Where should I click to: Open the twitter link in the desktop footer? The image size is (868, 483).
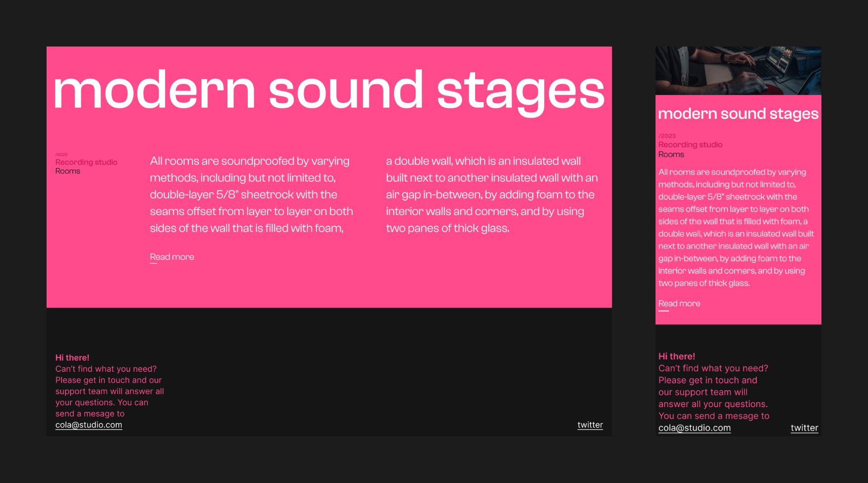[590, 425]
